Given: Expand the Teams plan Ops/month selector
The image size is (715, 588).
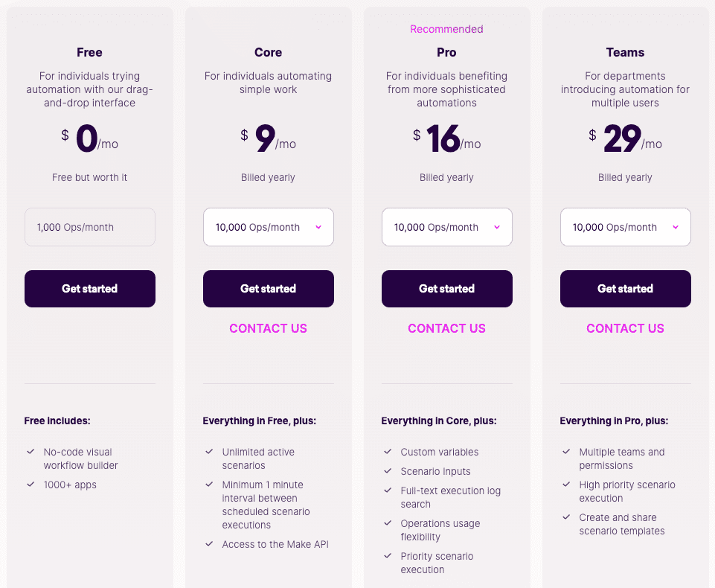Looking at the screenshot, I should point(625,227).
